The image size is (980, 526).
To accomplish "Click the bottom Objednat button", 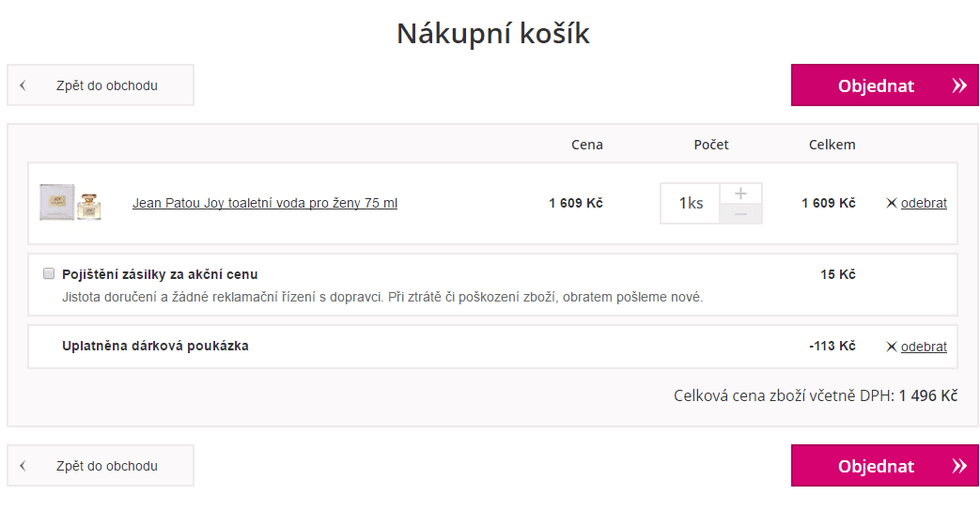I will [x=885, y=465].
